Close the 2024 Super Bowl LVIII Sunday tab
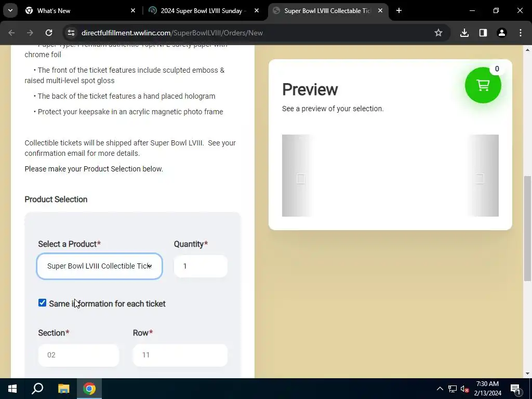 point(257,11)
